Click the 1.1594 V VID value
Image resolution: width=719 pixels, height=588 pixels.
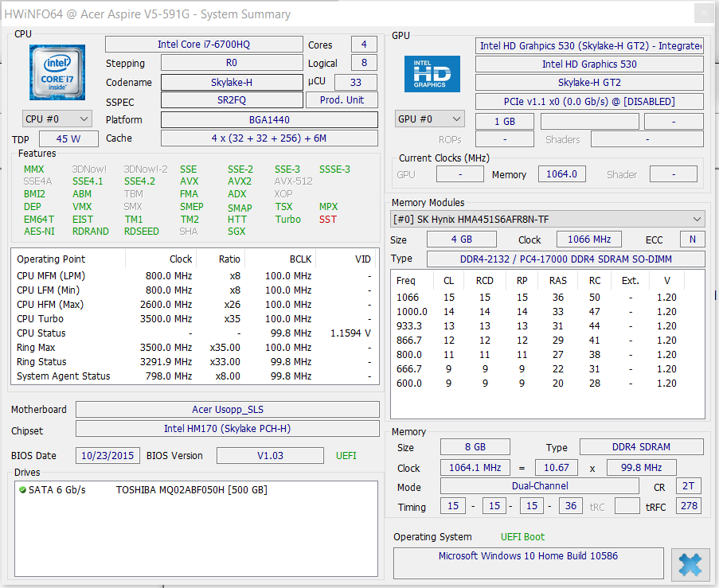[351, 333]
